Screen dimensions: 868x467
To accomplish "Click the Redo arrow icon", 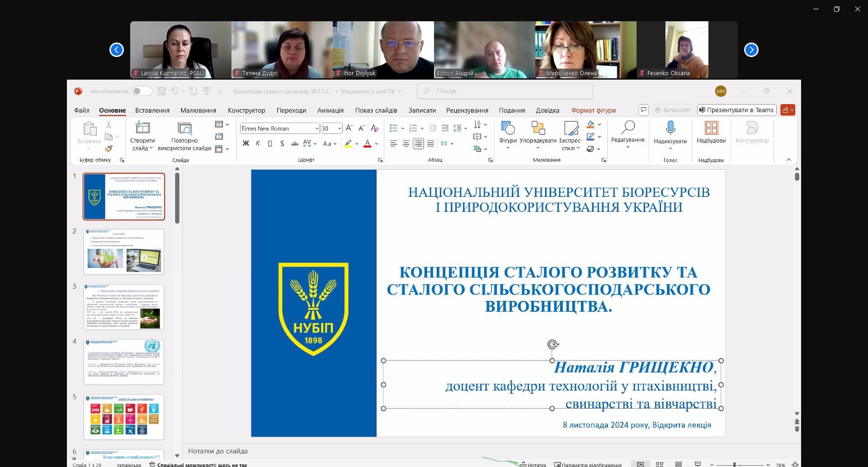I will coord(193,91).
